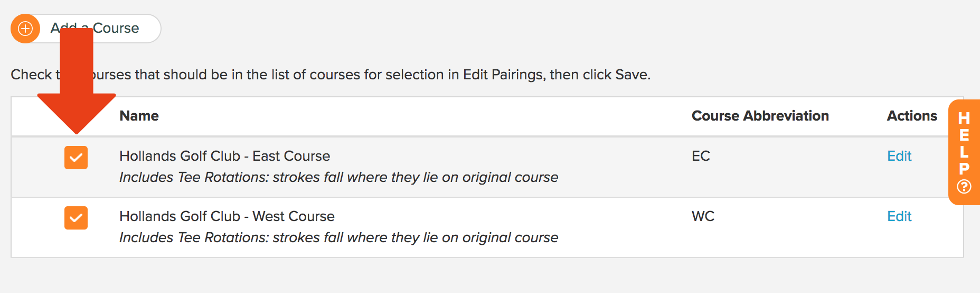Click West Course tee rotations note
Viewport: 980px width, 293px height.
click(338, 237)
